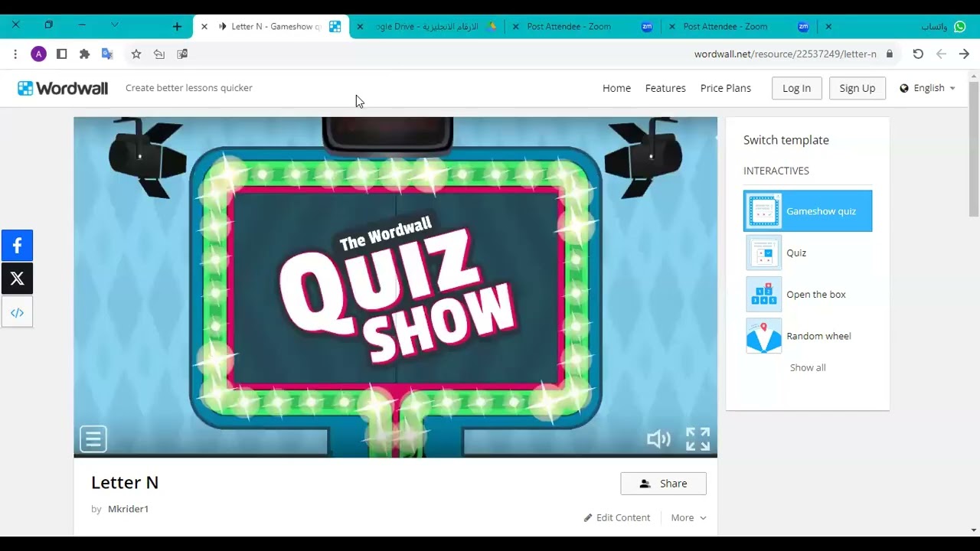This screenshot has height=551, width=980.
Task: Open the Extensions puzzle icon
Action: click(84, 54)
